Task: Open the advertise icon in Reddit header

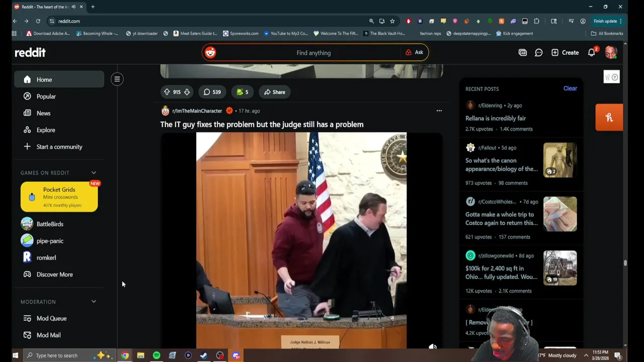Action: tap(523, 52)
